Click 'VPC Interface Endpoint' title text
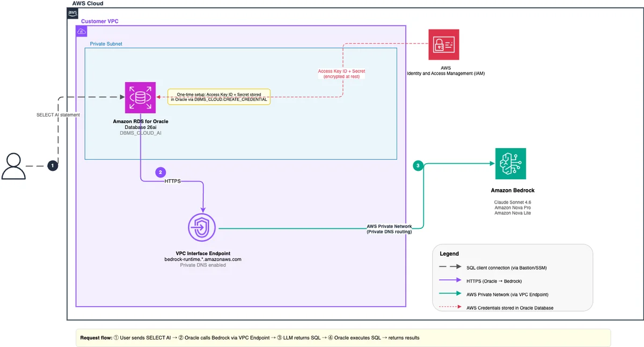 (203, 253)
